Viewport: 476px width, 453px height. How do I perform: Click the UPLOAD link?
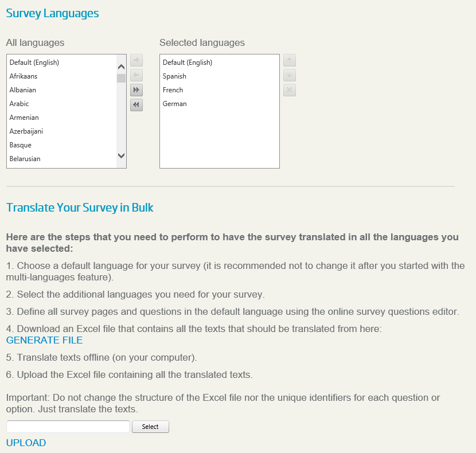coord(26,443)
